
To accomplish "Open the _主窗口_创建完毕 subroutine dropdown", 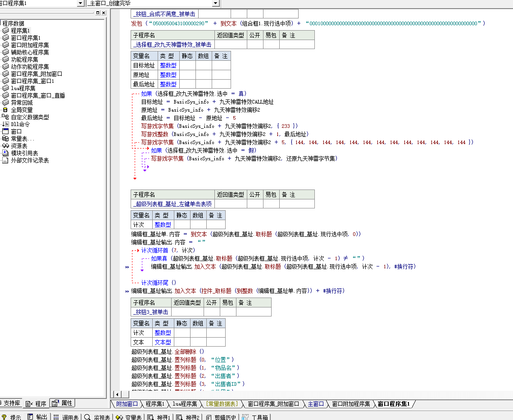I will click(x=215, y=3).
